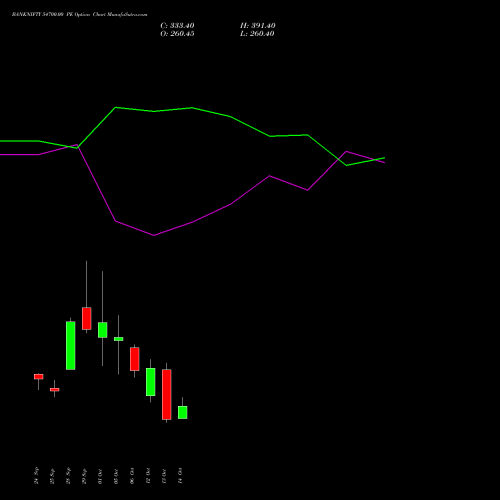The width and height of the screenshot is (500, 500).
Task: Select the red 29 Sep candle with long wick
Action: (x=87, y=318)
